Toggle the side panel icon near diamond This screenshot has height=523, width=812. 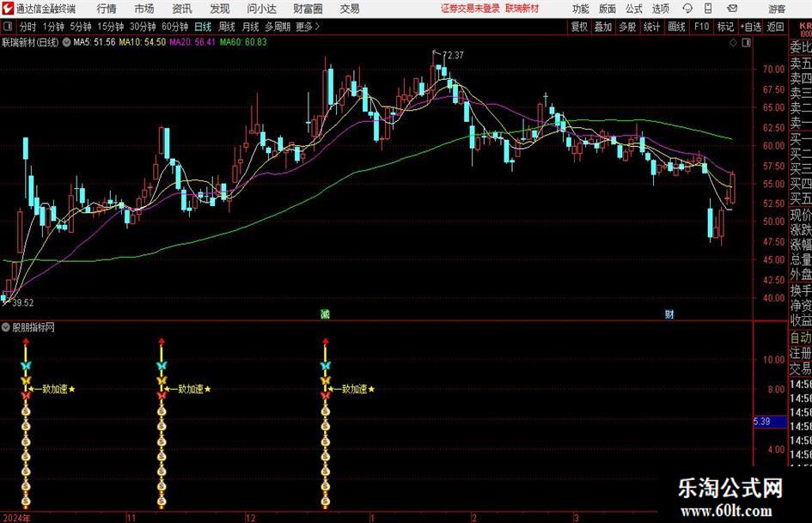(746, 43)
